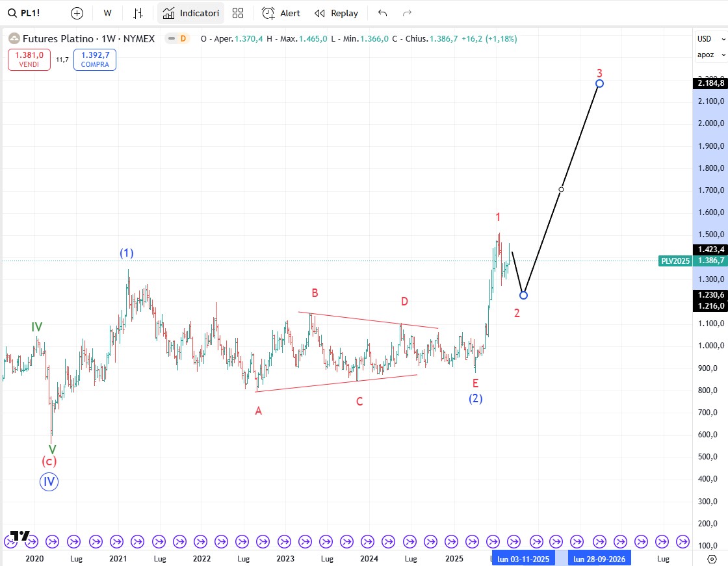The image size is (728, 566).
Task: Open the Indicatori panel
Action: click(x=191, y=13)
